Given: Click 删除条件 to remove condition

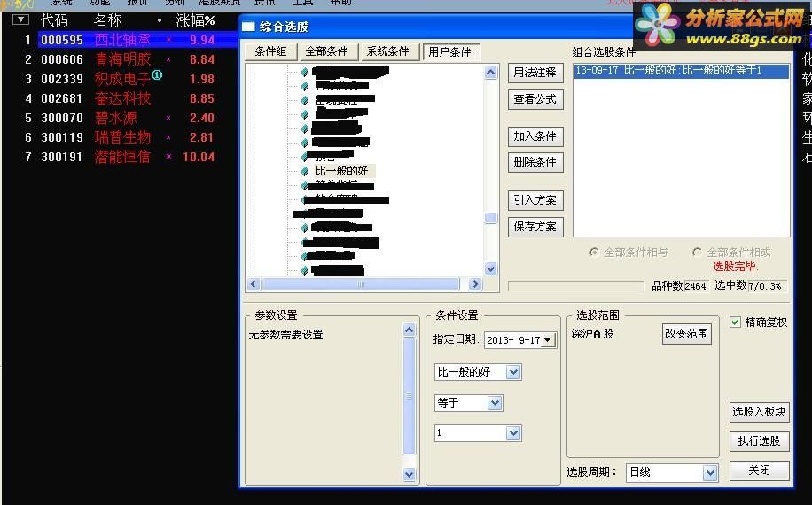Looking at the screenshot, I should pos(535,162).
